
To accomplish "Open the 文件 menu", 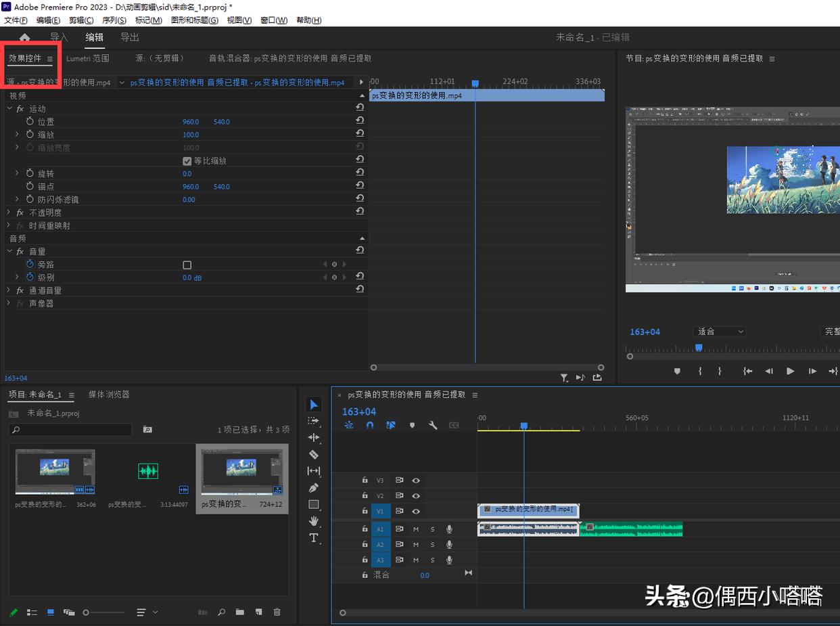I will click(x=14, y=20).
